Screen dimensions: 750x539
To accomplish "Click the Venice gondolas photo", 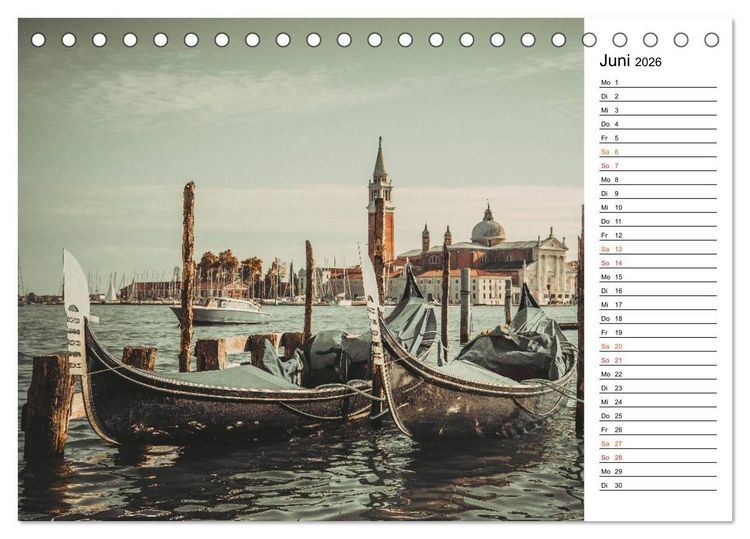I will [301, 269].
